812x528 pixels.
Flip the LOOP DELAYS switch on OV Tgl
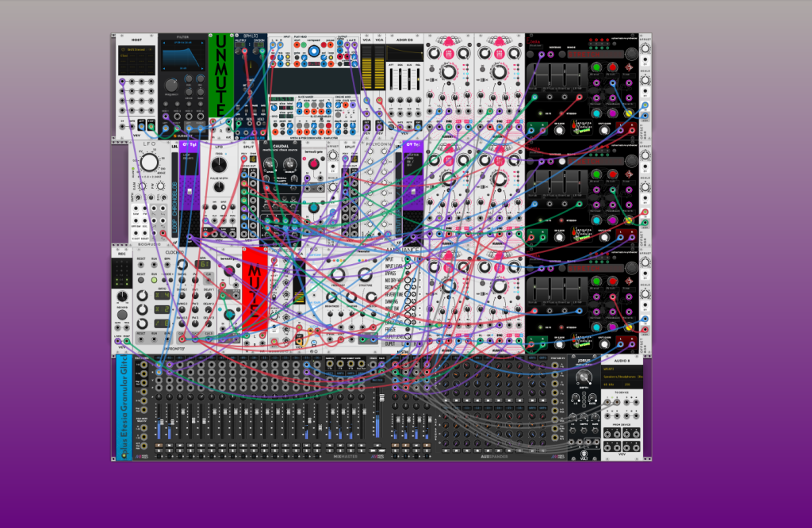(190, 192)
